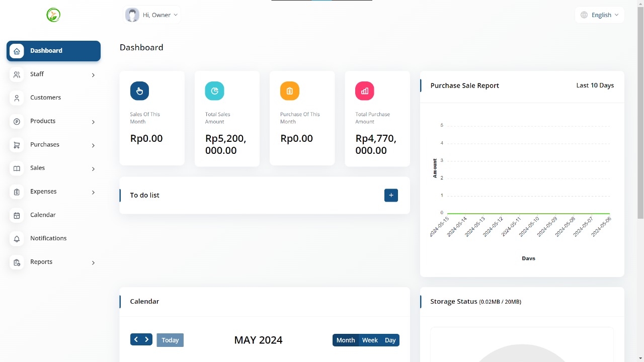
Task: Click the page vertical scrollbar
Action: [x=640, y=111]
